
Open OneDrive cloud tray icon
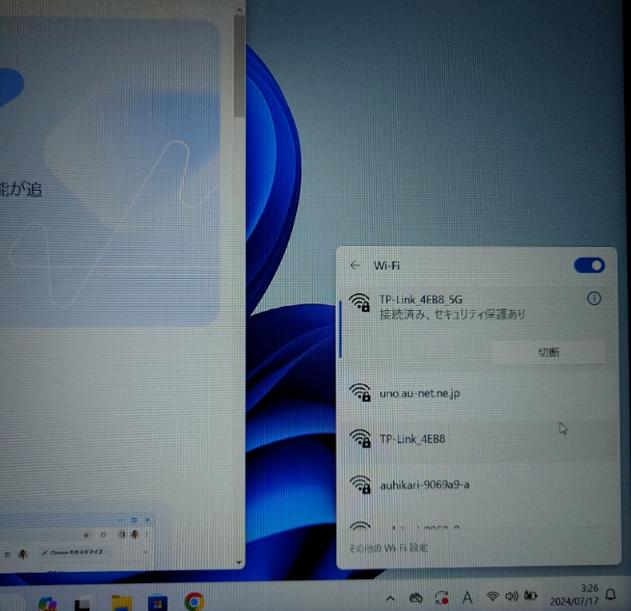click(416, 598)
